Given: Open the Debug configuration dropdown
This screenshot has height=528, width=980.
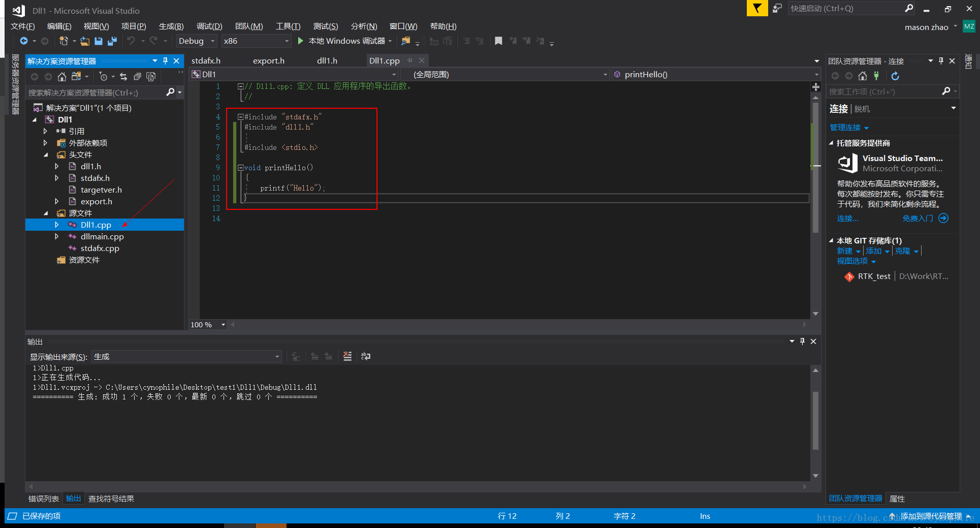Looking at the screenshot, I should (197, 41).
